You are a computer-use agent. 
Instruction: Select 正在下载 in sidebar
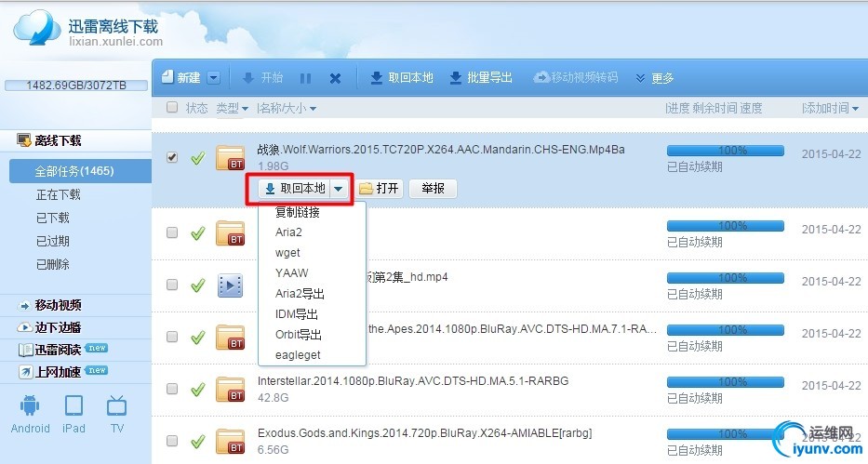(58, 194)
